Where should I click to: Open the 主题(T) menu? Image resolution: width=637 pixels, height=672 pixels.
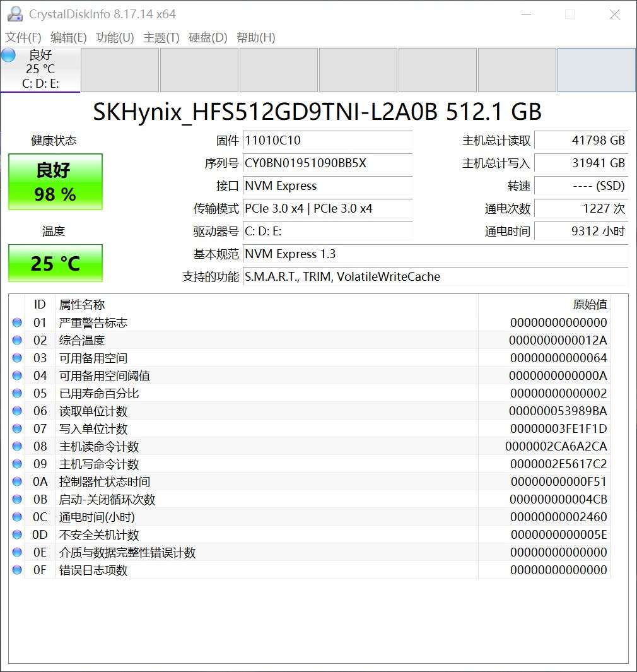coord(161,38)
